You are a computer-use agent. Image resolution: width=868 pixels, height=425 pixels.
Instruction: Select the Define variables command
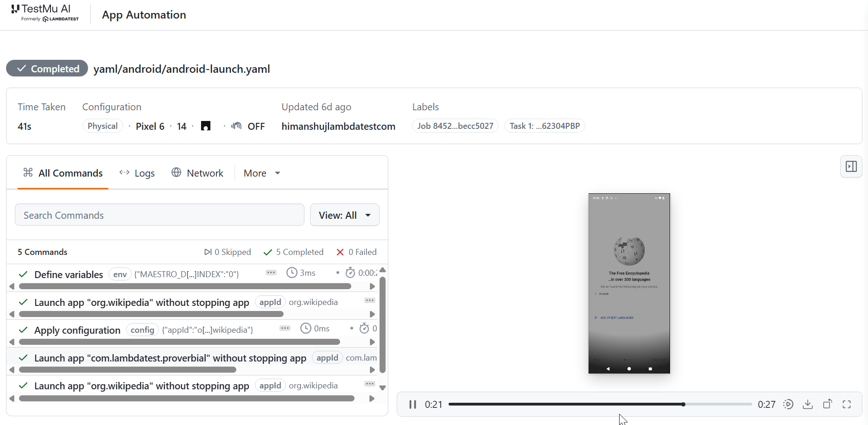69,274
